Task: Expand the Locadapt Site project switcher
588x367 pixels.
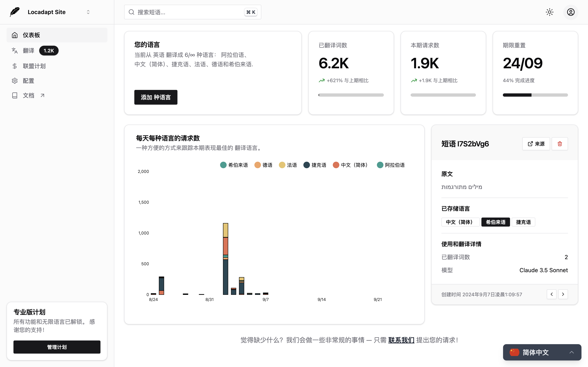Action: pyautogui.click(x=88, y=12)
